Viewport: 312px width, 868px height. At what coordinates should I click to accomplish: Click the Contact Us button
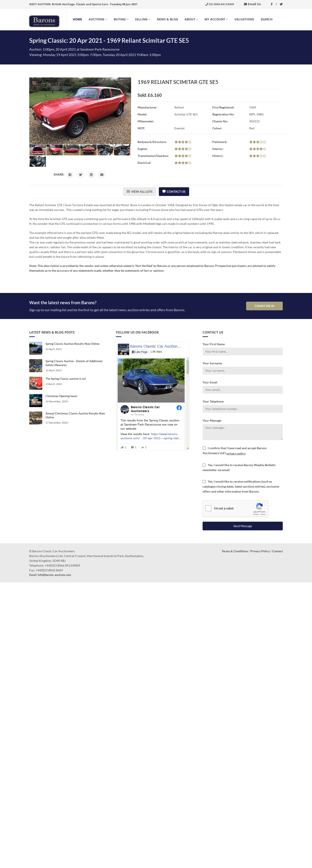click(174, 192)
